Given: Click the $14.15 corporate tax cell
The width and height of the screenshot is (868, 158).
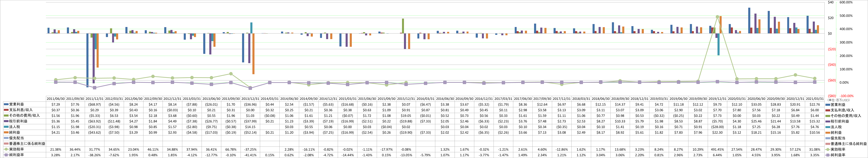Looking at the screenshot, I should (250, 127).
